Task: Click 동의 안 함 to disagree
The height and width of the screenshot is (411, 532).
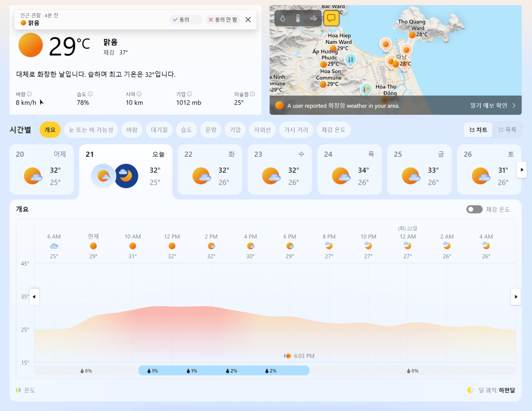Action: click(223, 19)
